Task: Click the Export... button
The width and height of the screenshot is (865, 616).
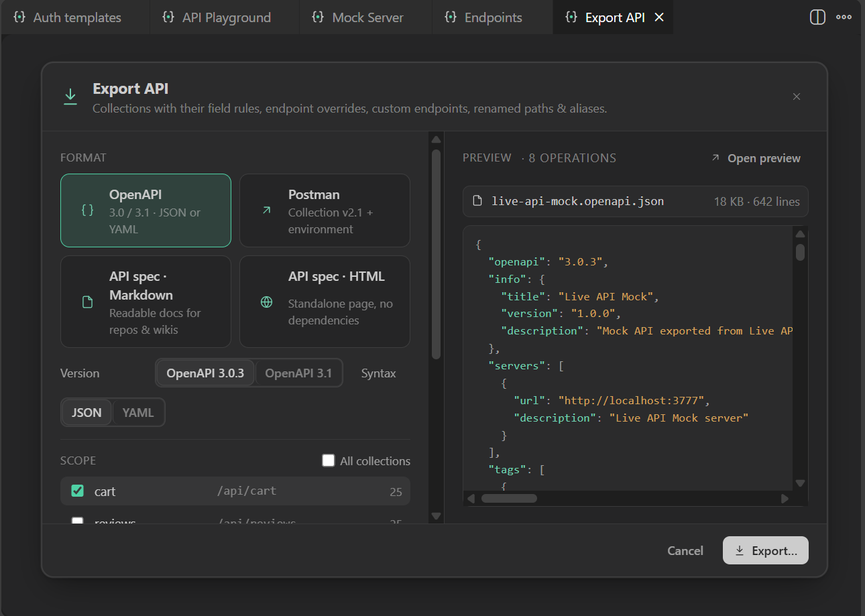Action: click(766, 550)
